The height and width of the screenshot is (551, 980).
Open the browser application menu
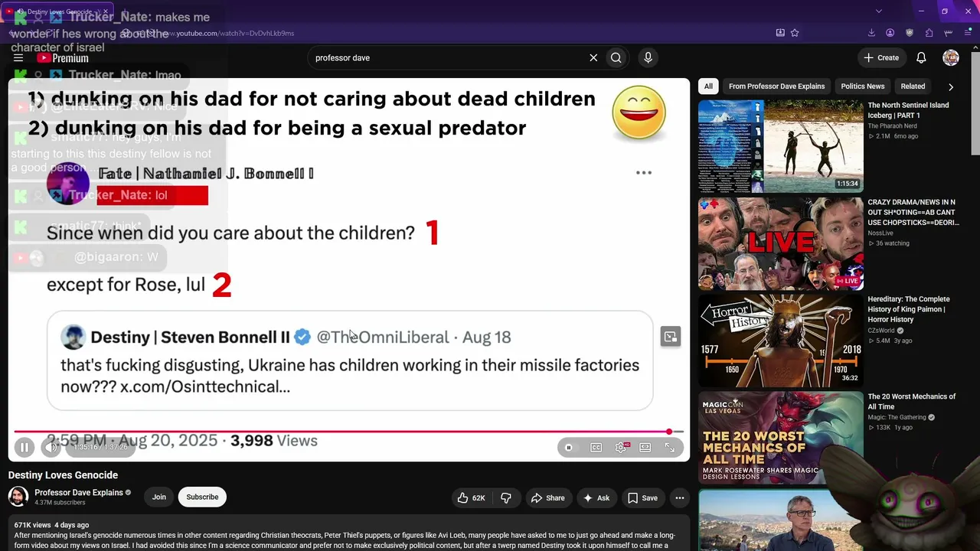click(968, 33)
